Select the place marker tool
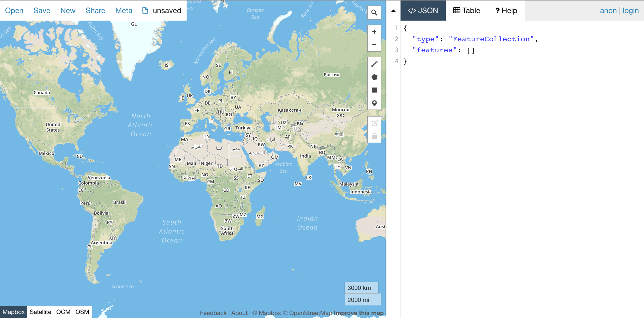Screen dimensions: 644x318 point(374,103)
